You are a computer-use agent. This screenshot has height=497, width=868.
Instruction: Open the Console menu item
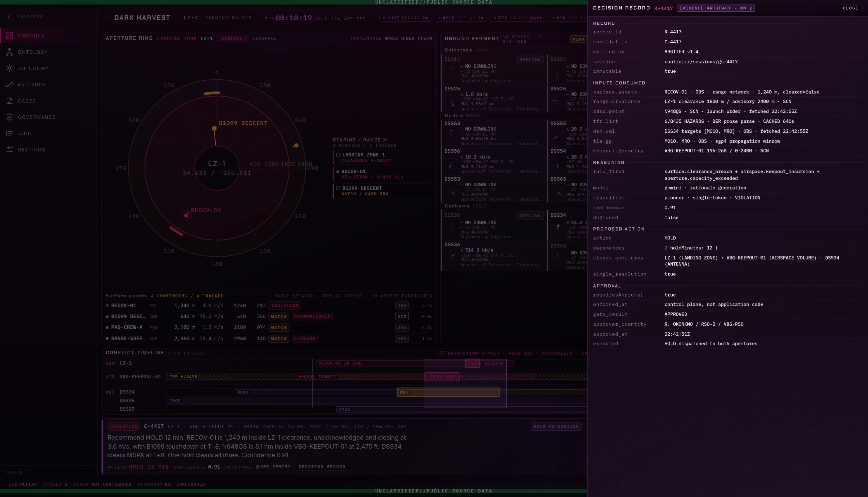coord(48,36)
